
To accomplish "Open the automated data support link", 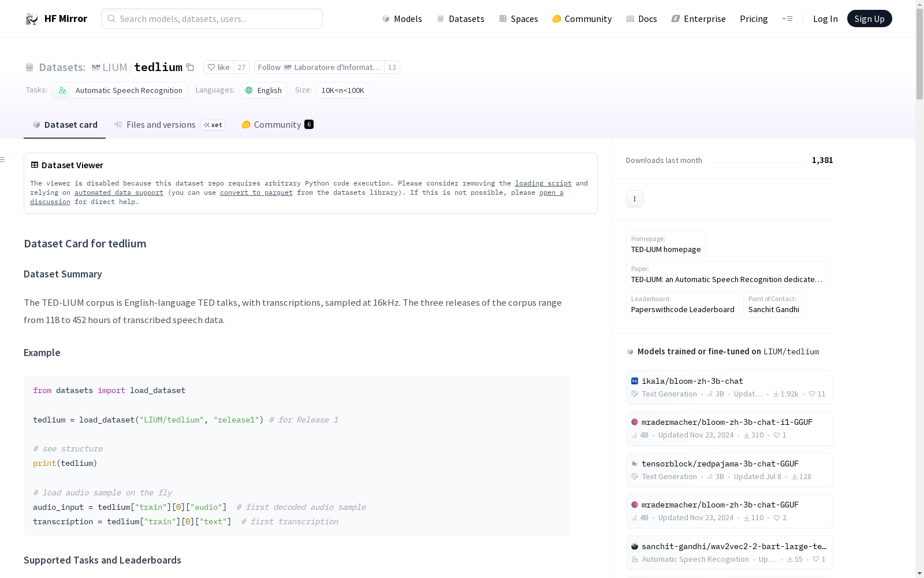I will 119,192.
